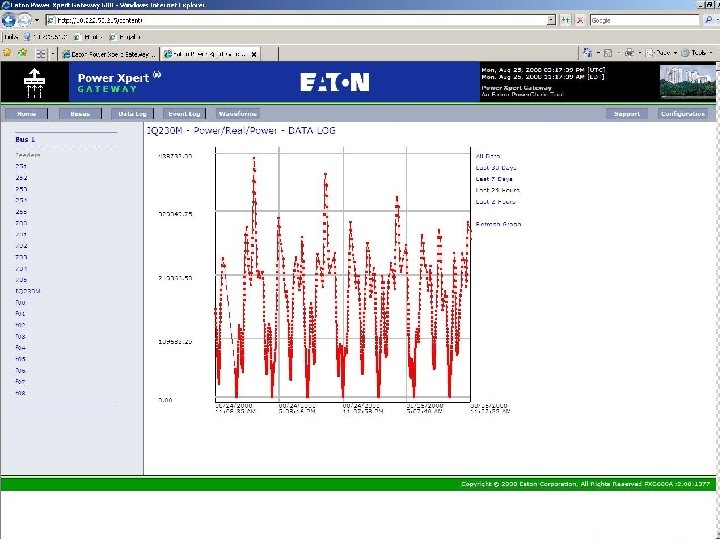Click the browser Back arrow button
This screenshot has height=540, width=720.
point(9,20)
